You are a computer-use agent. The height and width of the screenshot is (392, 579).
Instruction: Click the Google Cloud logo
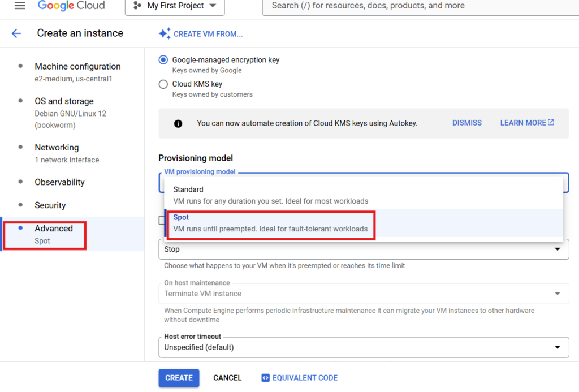[x=71, y=6]
